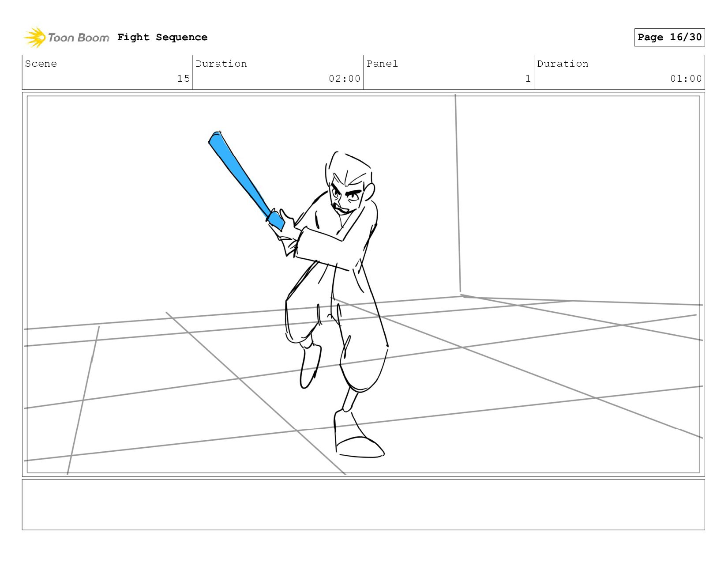Click the 'Scene' header label
The width and height of the screenshot is (728, 563).
[x=41, y=64]
